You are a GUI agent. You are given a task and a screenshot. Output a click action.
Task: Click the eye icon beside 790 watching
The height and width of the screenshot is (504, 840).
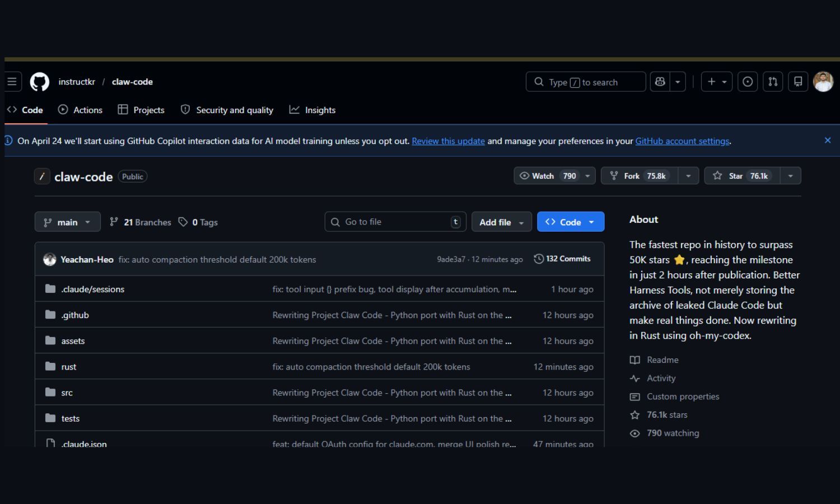click(634, 433)
